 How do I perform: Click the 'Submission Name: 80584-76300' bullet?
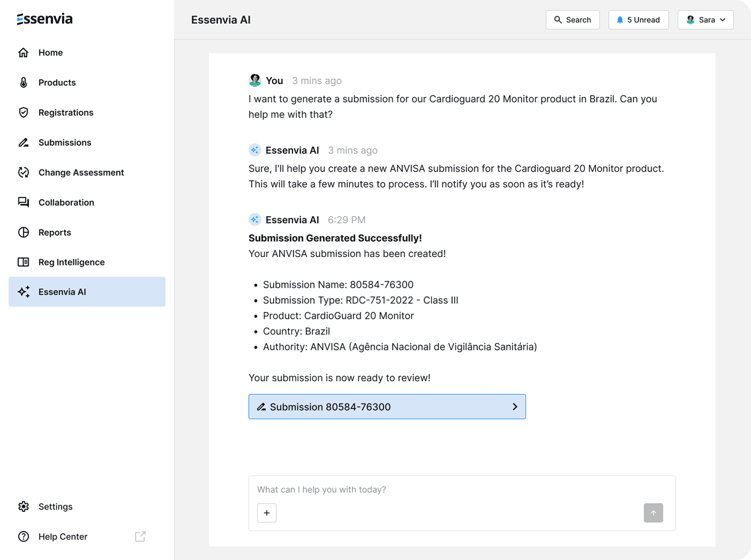click(338, 284)
